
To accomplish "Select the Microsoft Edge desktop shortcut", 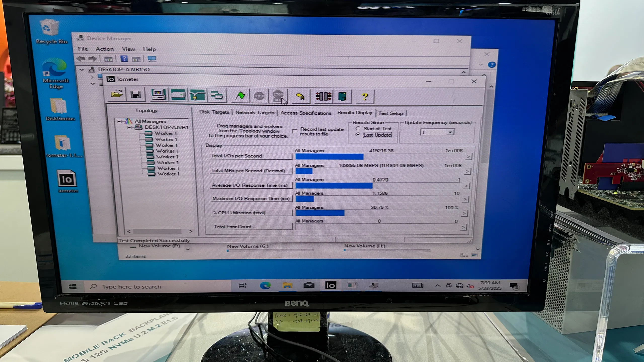I will pyautogui.click(x=56, y=73).
